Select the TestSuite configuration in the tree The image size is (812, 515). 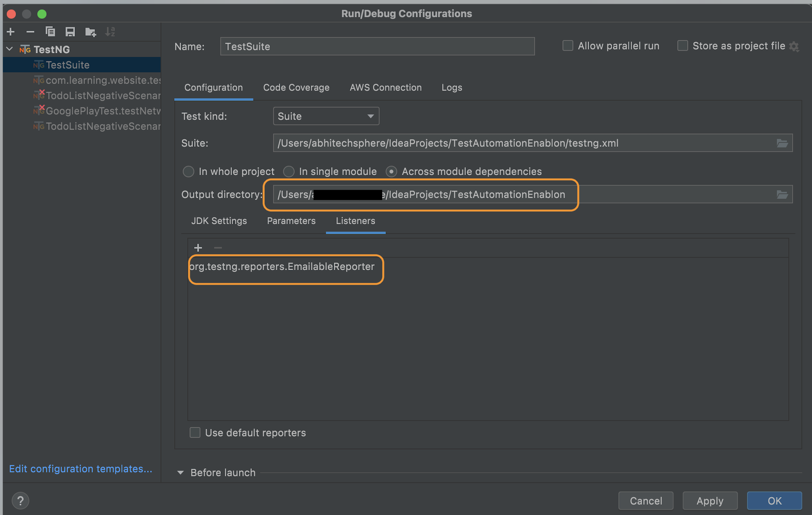tap(82, 65)
